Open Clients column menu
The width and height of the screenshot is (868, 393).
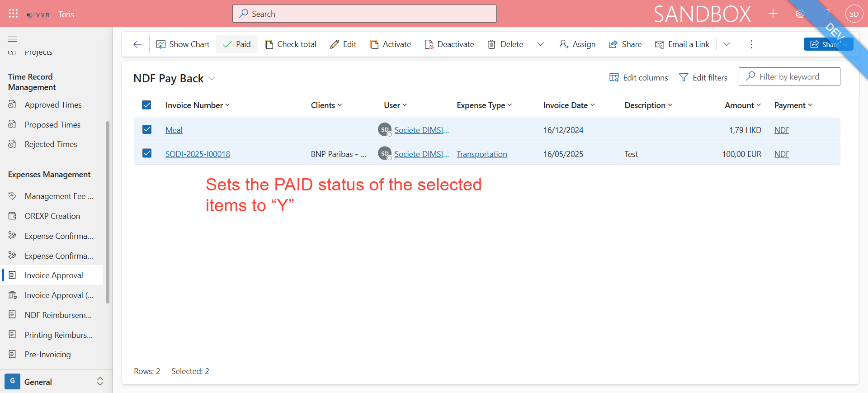(326, 105)
